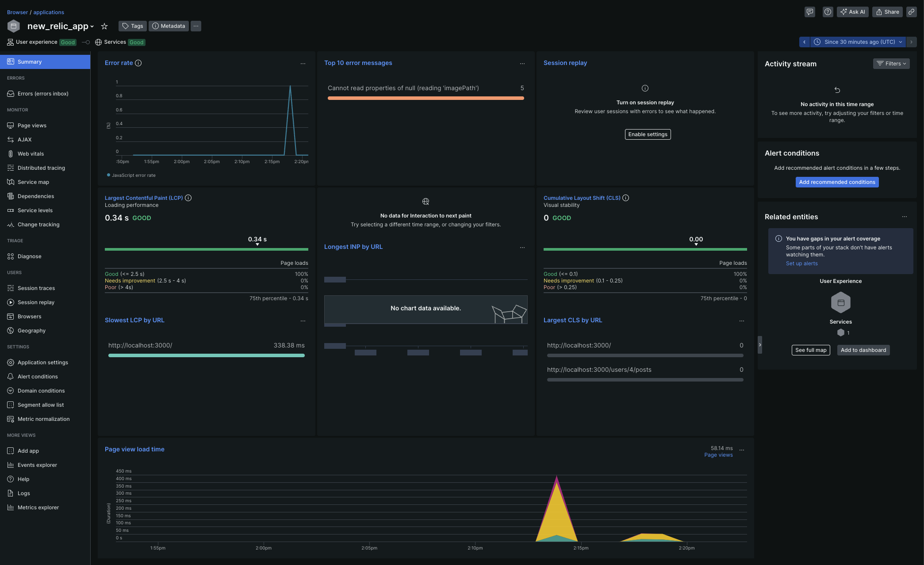Favorite new_relic_app with the star icon
Screen dimensions: 924x565
[104, 26]
